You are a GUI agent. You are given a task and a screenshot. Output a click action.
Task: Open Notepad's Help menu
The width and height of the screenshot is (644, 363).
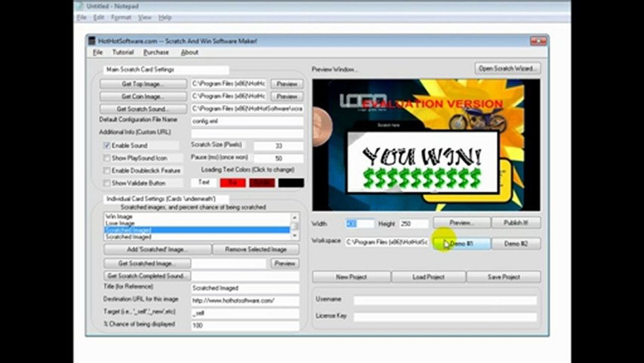coord(165,17)
